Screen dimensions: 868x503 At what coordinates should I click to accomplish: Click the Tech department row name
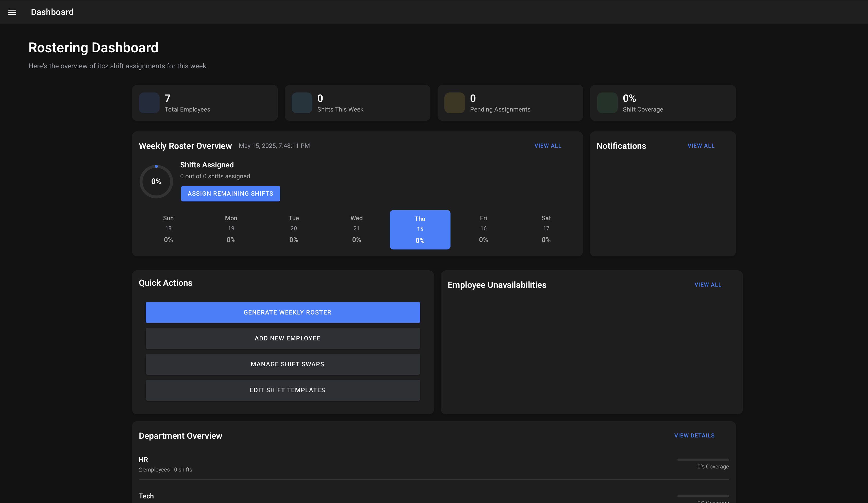[146, 496]
